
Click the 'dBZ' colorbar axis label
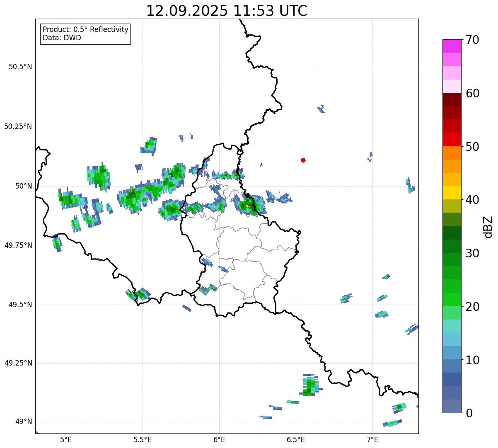[488, 227]
